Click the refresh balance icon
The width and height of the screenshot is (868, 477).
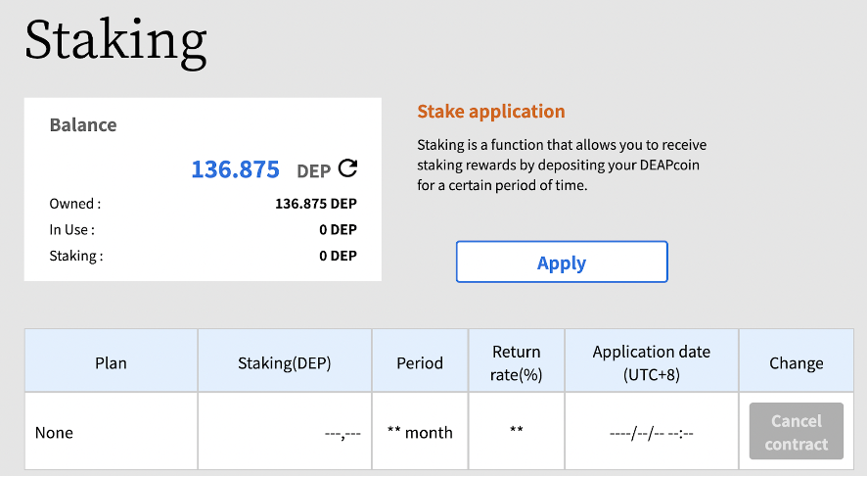click(x=347, y=167)
